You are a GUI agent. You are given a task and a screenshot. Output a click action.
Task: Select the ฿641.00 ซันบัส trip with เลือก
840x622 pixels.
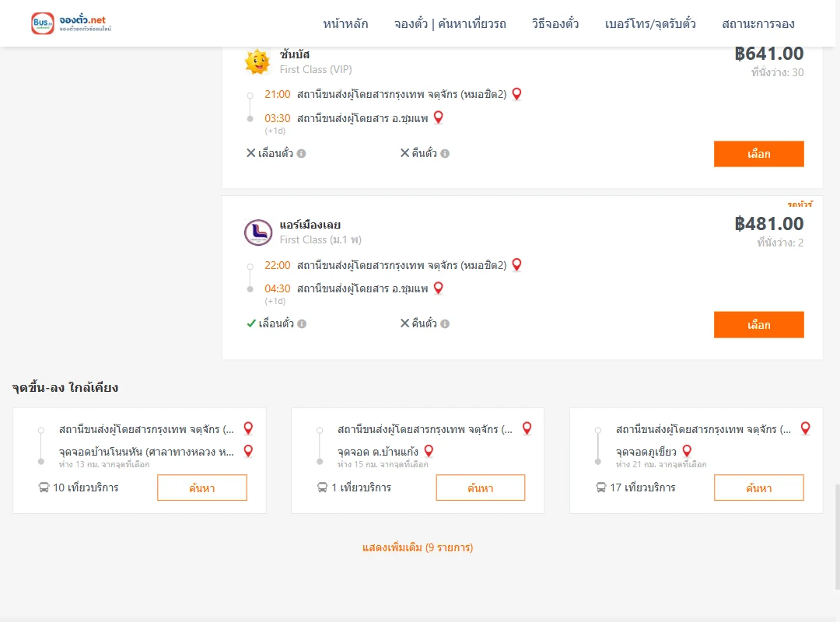click(x=758, y=154)
